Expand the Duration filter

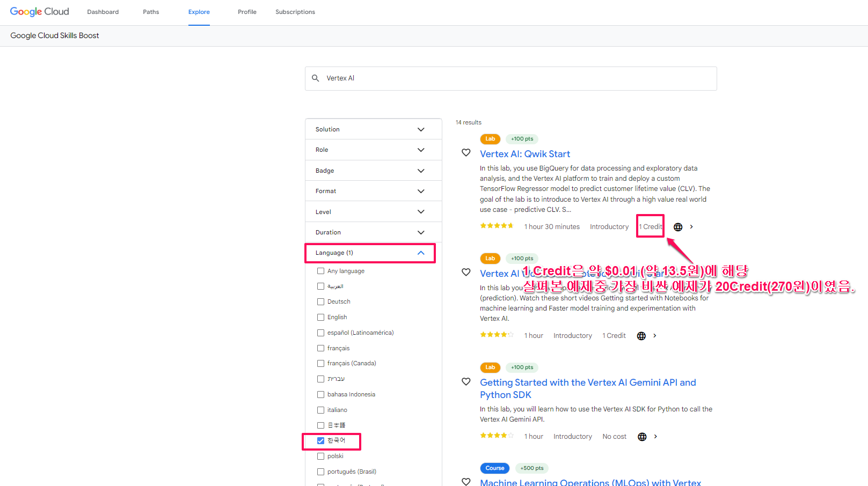coord(373,232)
